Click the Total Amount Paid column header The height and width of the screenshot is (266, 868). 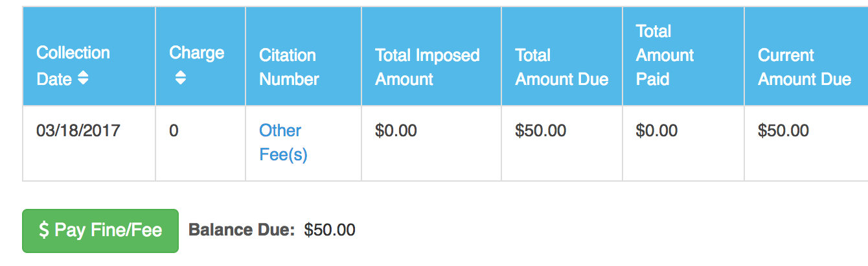coord(683,56)
